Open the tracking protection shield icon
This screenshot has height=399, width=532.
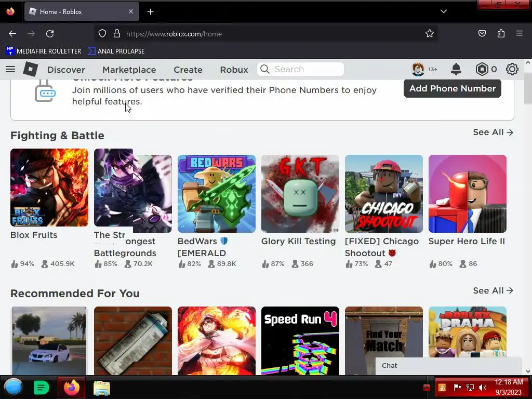tap(102, 34)
